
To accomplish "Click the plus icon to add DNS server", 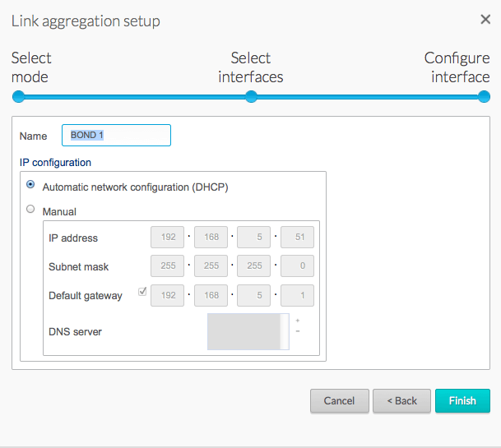I will [297, 321].
